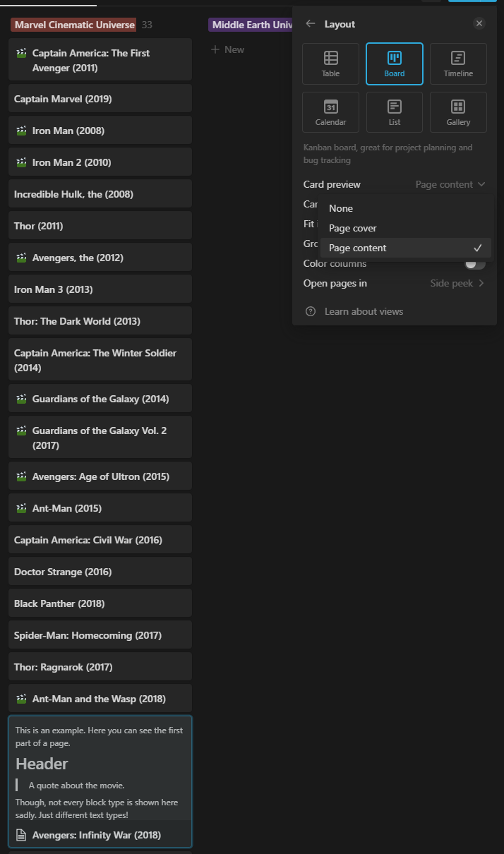Click the help icon near Learn about views
Viewport: 504px width, 854px height.
(310, 311)
